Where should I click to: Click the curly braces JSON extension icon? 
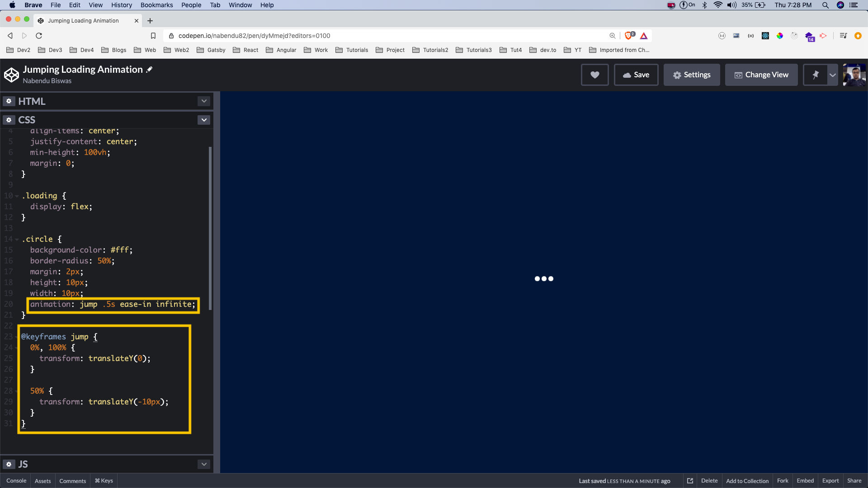[x=751, y=36]
